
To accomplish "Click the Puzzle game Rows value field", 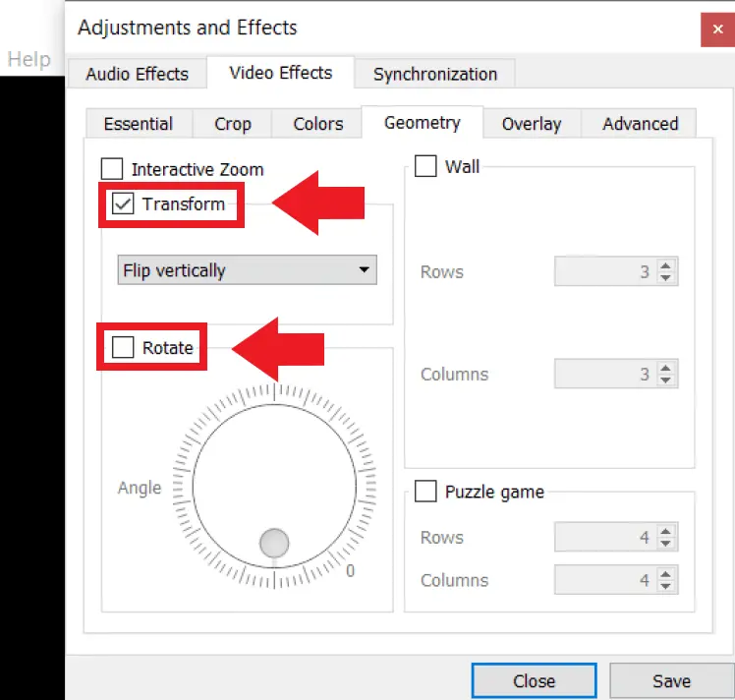I will 605,537.
